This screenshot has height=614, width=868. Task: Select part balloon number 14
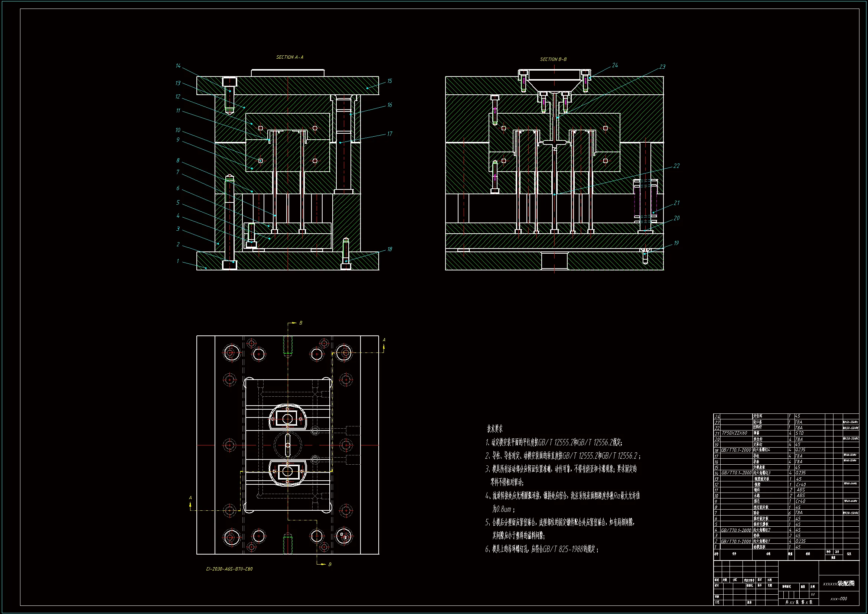pos(178,66)
